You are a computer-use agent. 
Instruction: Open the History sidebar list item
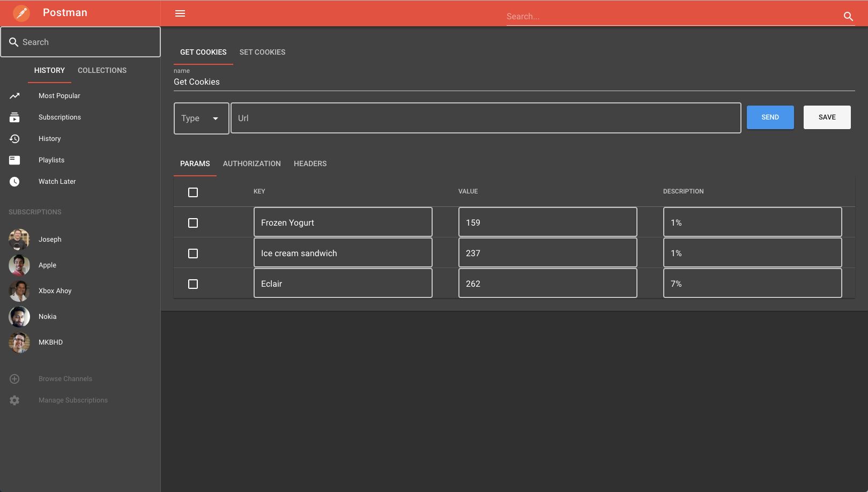click(x=80, y=139)
